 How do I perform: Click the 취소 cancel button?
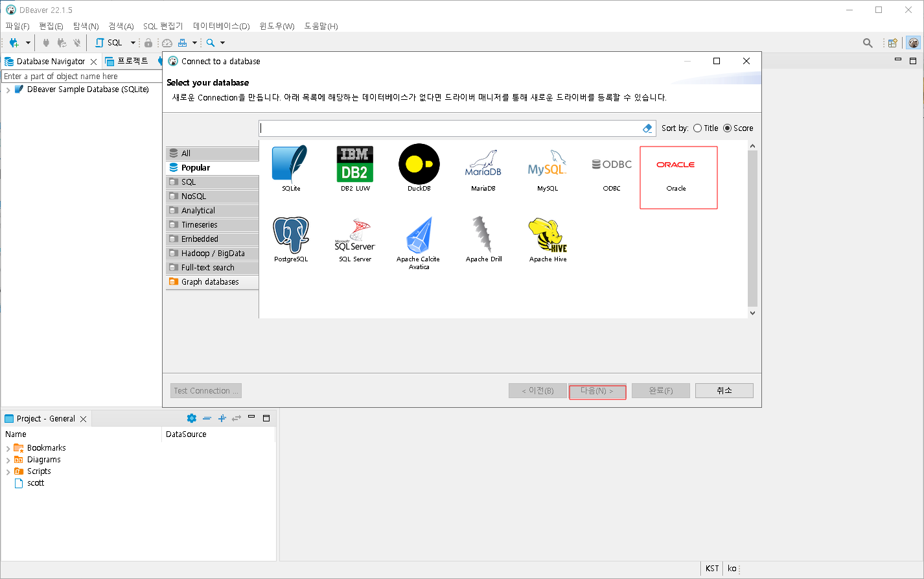click(x=724, y=390)
